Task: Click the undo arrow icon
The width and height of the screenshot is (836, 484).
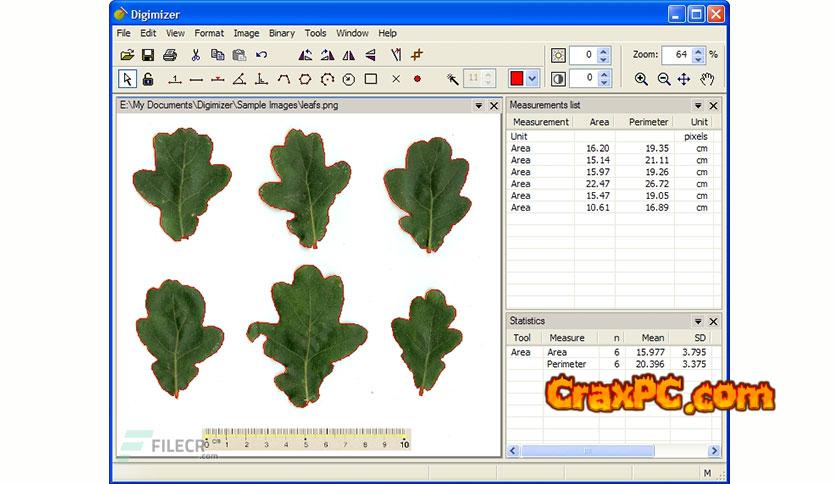Action: [x=262, y=55]
